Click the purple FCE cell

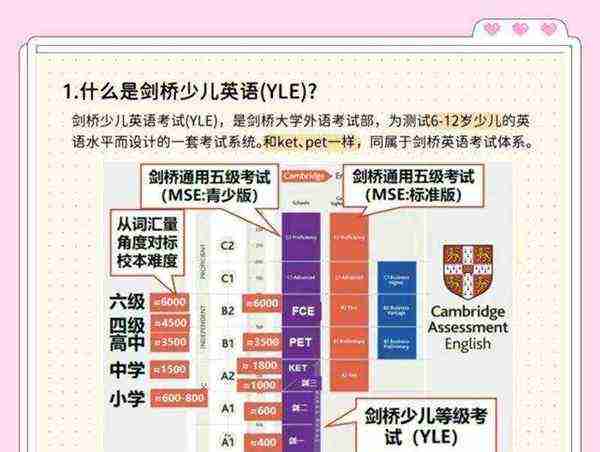[301, 310]
